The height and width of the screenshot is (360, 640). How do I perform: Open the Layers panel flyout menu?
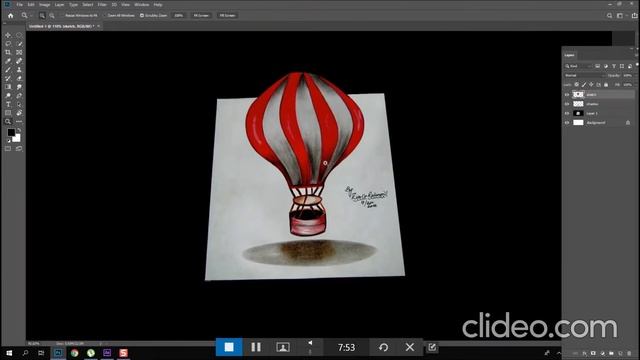point(636,55)
